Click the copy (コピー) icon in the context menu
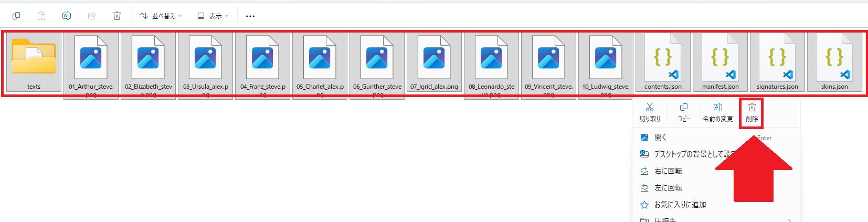 coord(684,107)
